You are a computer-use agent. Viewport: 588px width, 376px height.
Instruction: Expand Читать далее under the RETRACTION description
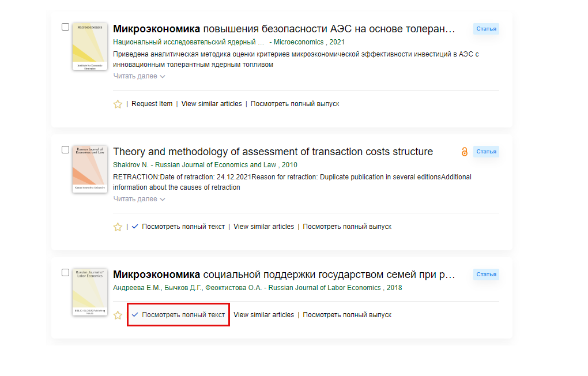pyautogui.click(x=139, y=199)
